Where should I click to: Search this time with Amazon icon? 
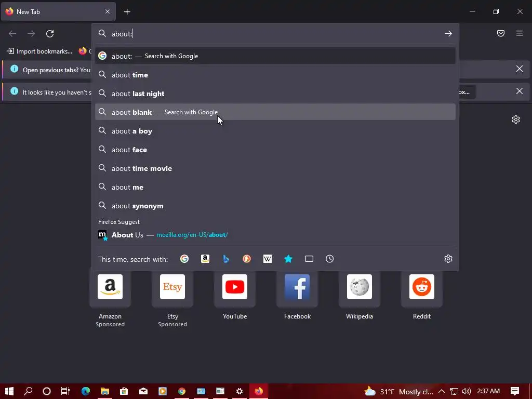[x=205, y=259]
